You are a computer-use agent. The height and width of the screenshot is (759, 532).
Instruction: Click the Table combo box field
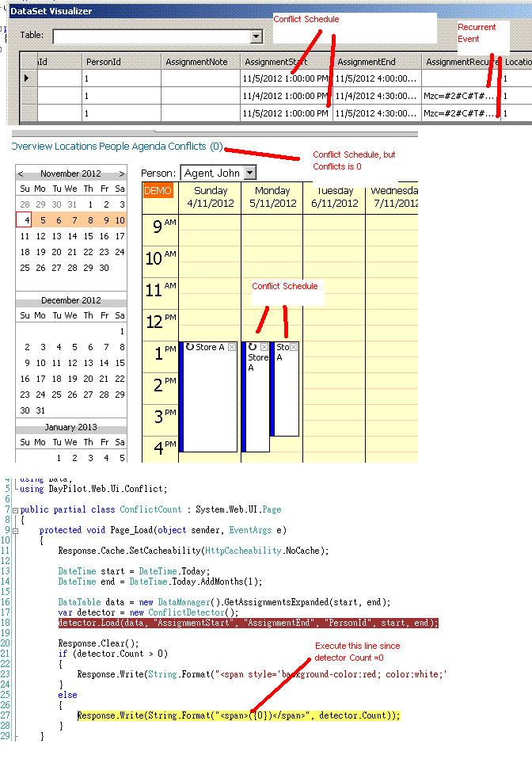point(158,36)
